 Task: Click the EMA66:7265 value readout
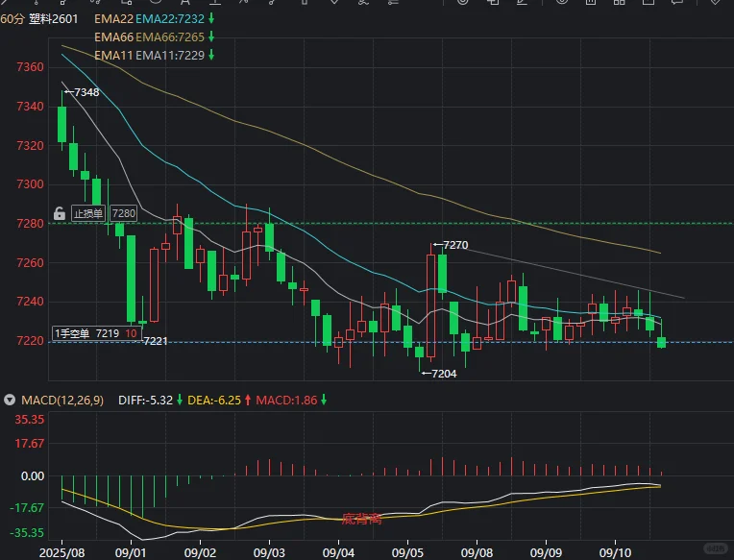170,37
